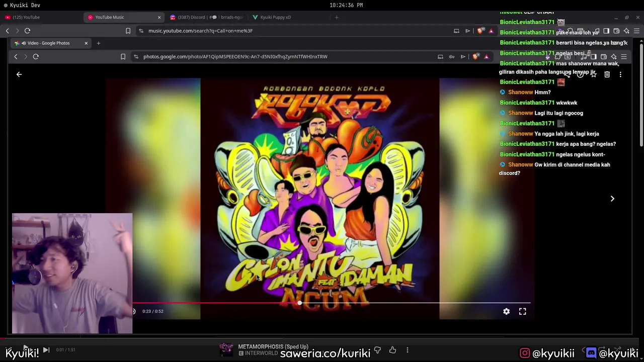The height and width of the screenshot is (362, 644).
Task: Open Brave Shields in YouTube Music window
Action: click(480, 31)
